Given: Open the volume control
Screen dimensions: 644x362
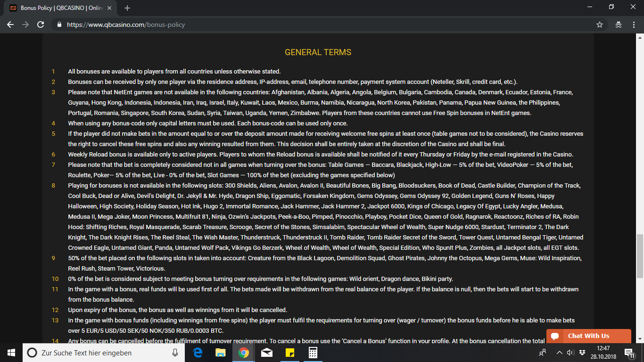Looking at the screenshot, I should [570, 353].
